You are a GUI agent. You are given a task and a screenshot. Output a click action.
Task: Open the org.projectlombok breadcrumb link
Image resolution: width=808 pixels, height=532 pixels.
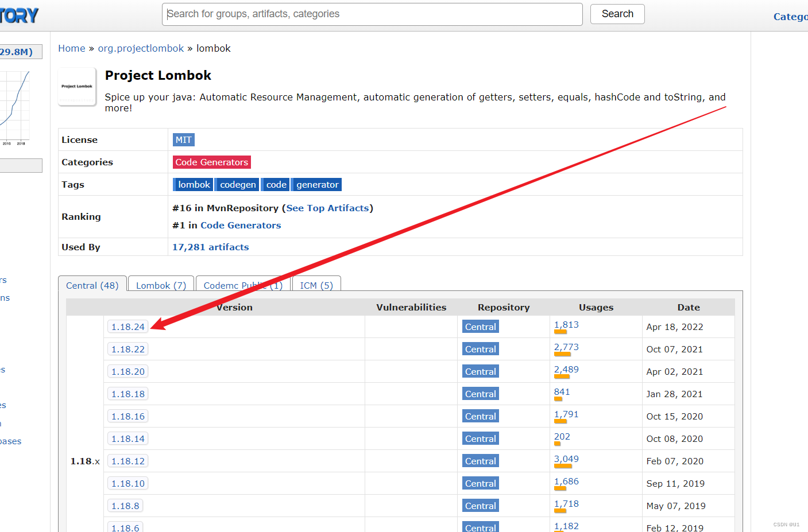(141, 48)
